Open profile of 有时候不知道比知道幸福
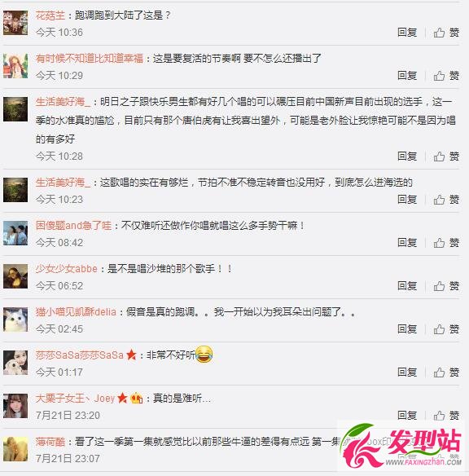 [x=89, y=58]
